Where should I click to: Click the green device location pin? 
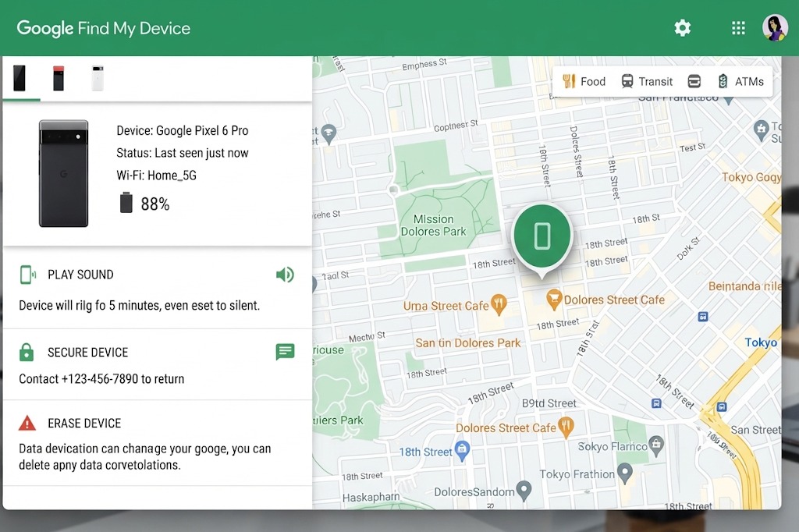(542, 239)
